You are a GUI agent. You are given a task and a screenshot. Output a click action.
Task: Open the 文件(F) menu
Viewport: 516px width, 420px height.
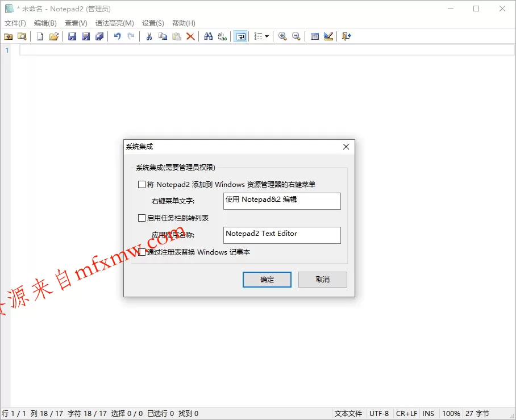pos(15,23)
